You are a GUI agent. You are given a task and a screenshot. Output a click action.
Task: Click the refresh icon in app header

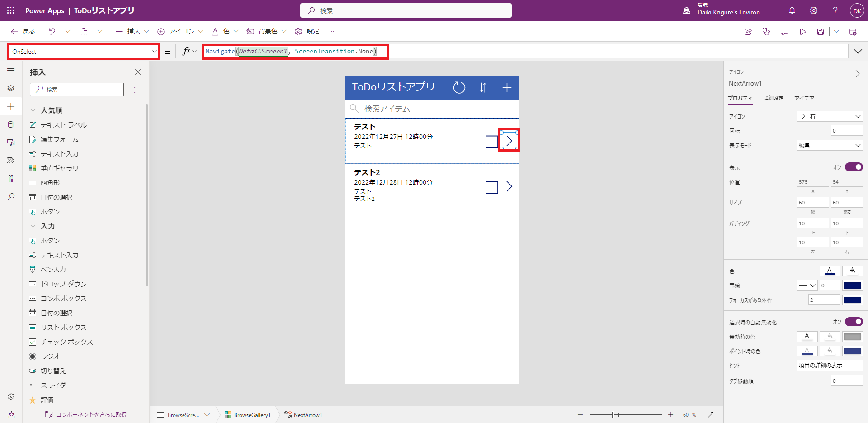click(x=459, y=87)
